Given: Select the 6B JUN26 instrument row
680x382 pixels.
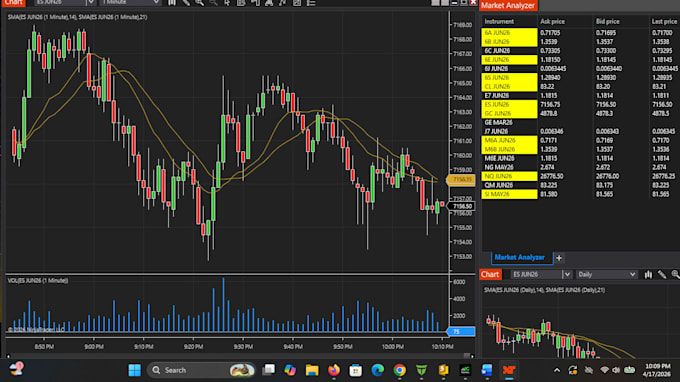Looking at the screenshot, I should 580,42.
